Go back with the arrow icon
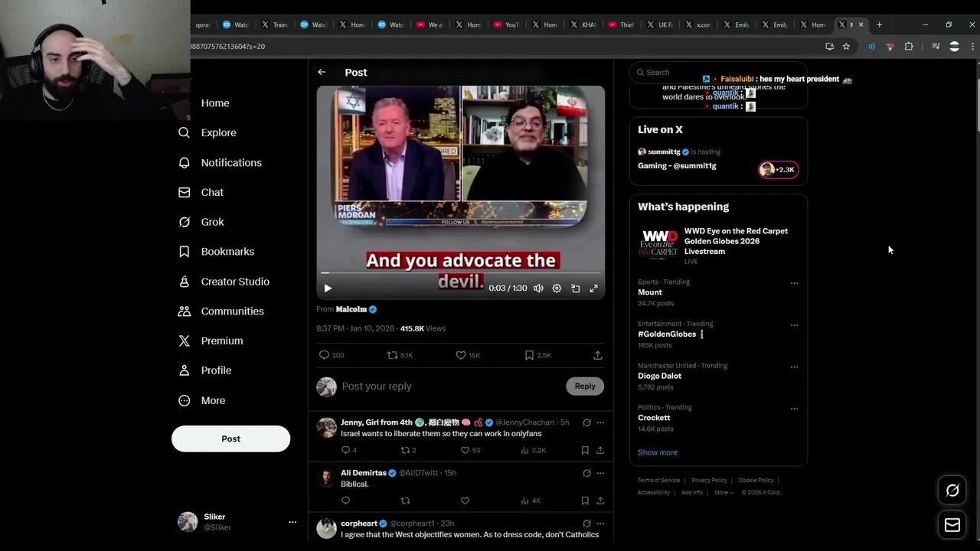The height and width of the screenshot is (551, 980). tap(322, 72)
